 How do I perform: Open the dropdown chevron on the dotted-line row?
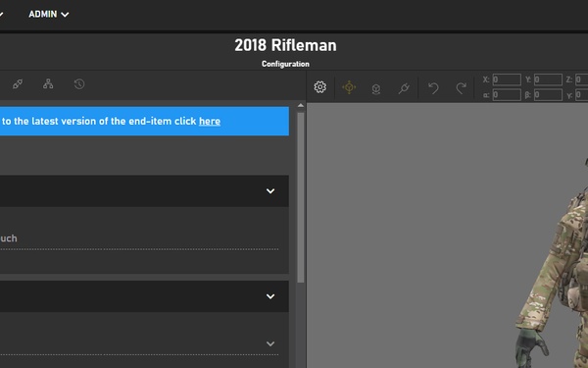(270, 343)
